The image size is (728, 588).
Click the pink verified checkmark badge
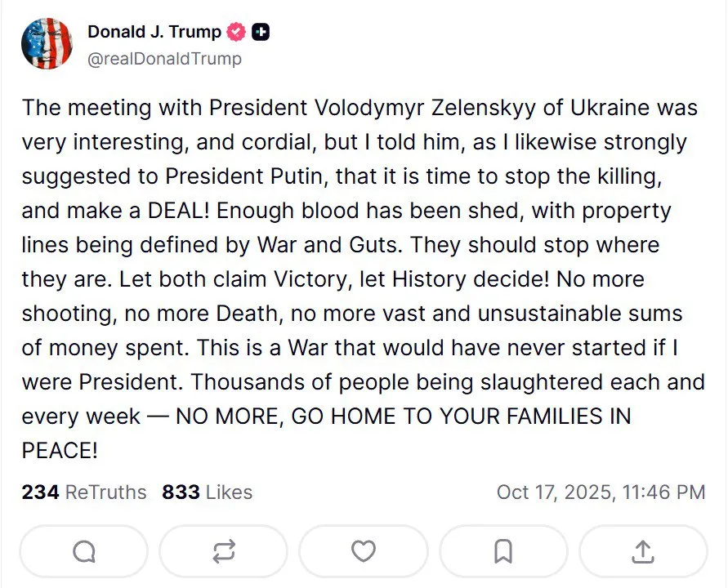pos(236,33)
